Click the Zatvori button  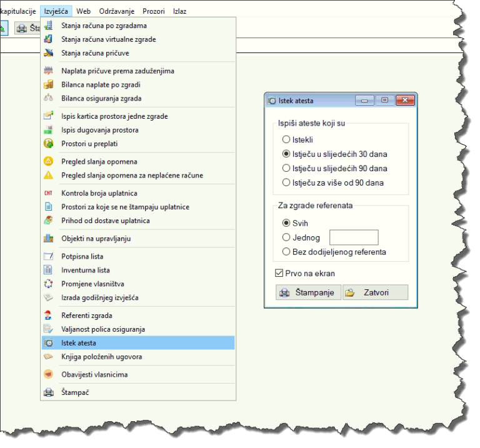(x=375, y=292)
